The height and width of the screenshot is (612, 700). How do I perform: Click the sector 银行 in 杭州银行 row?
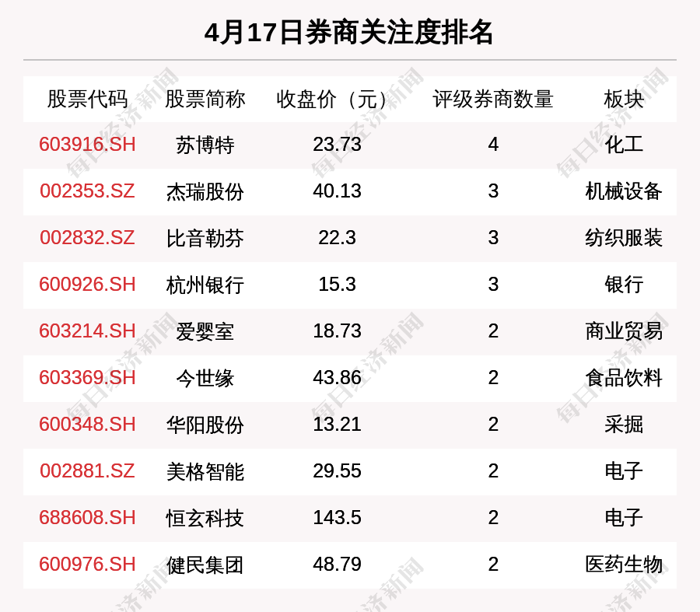pyautogui.click(x=624, y=285)
